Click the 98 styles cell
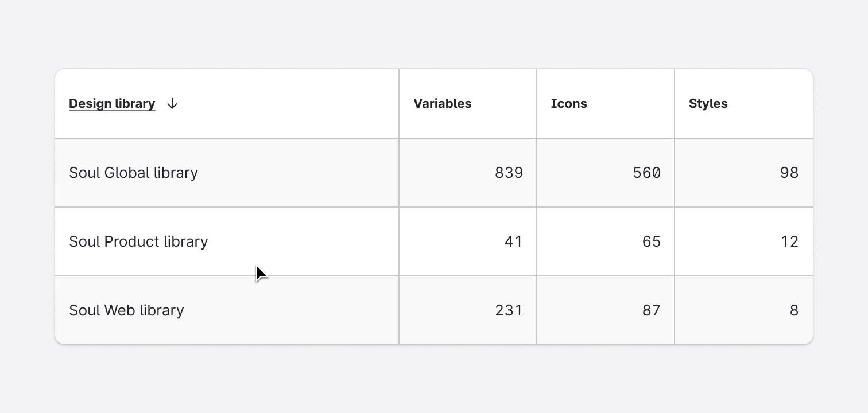The image size is (868, 413). click(x=789, y=173)
